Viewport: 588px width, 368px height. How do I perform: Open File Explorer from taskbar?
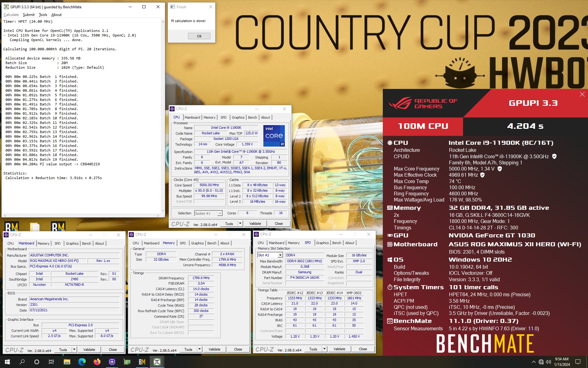click(x=67, y=362)
